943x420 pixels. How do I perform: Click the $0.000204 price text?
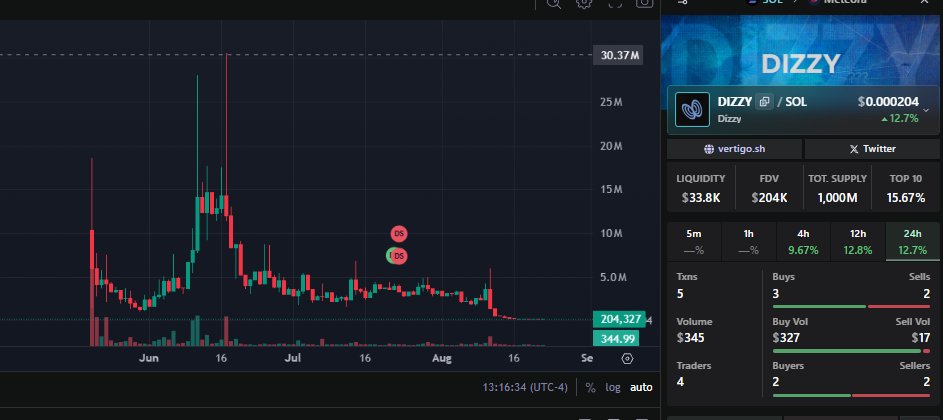pyautogui.click(x=888, y=102)
